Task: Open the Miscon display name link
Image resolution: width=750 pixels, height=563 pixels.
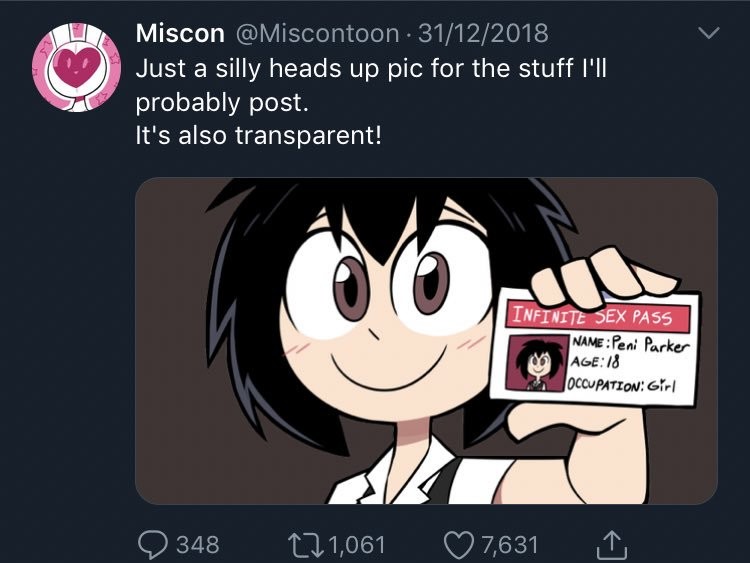Action: pos(180,33)
